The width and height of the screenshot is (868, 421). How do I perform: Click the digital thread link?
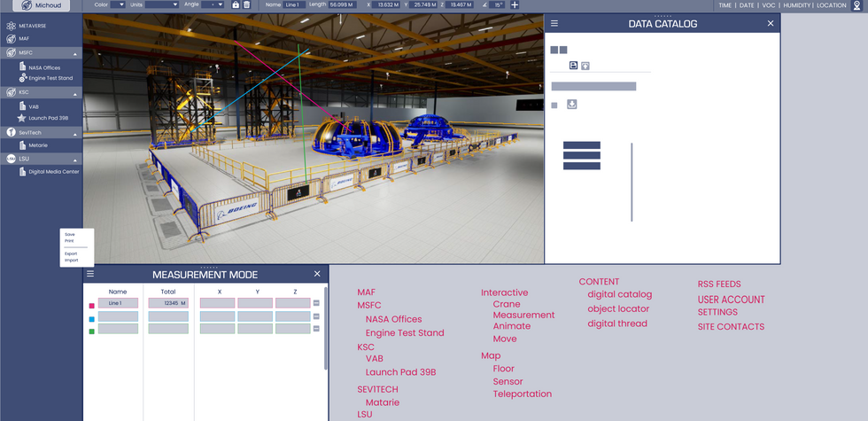coord(617,323)
